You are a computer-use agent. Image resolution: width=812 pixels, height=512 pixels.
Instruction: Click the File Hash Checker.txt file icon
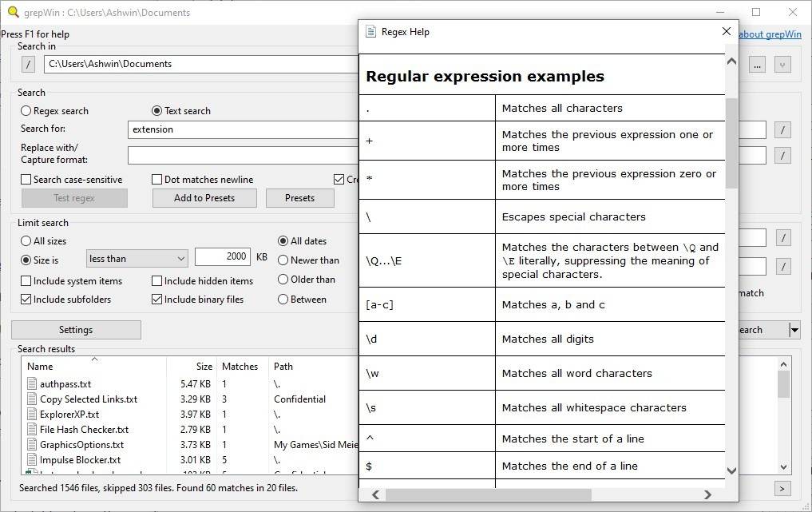click(32, 429)
